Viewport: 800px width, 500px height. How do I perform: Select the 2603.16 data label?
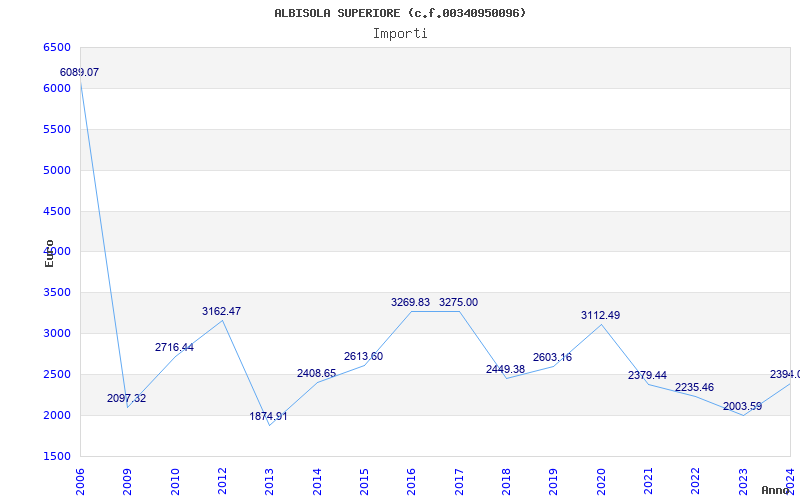point(553,358)
